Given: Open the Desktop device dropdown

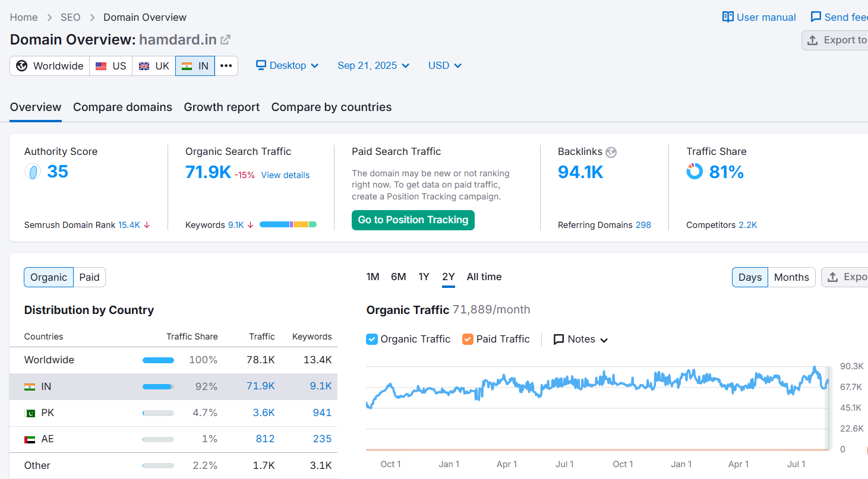Looking at the screenshot, I should [288, 65].
